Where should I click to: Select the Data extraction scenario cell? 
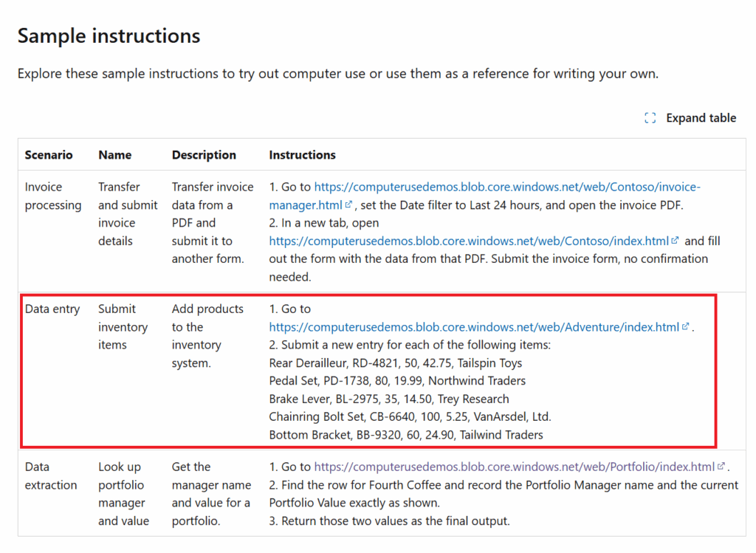tap(50, 476)
